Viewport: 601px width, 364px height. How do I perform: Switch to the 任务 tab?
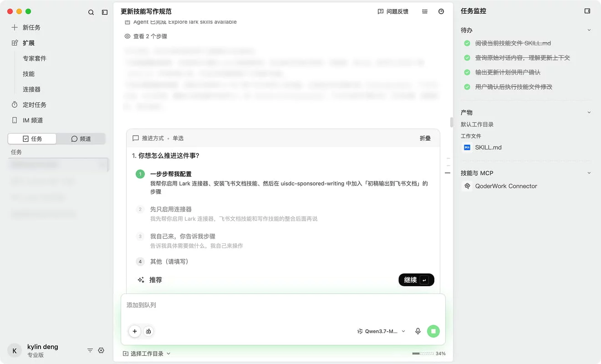[32, 139]
